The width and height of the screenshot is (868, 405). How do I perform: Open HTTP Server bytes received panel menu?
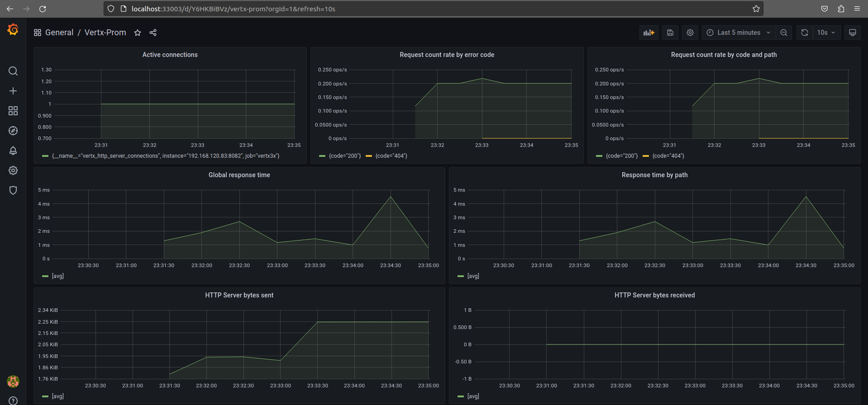[654, 295]
